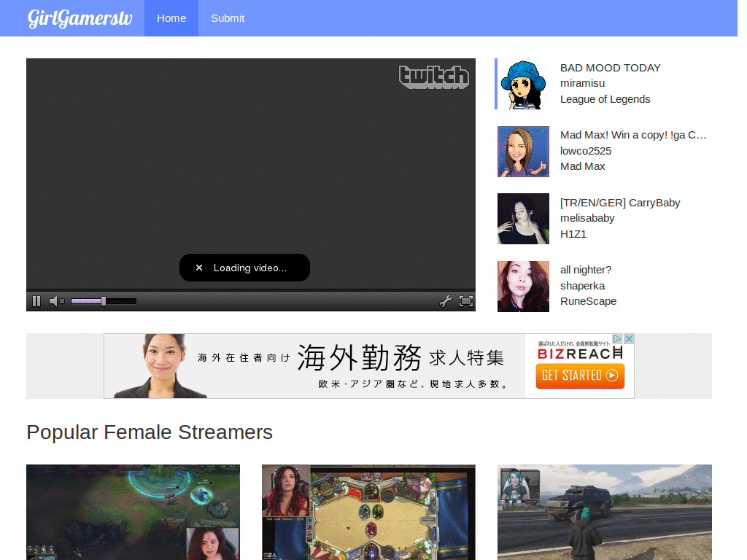The image size is (747, 560).
Task: Open the Twitch logo in the player
Action: (433, 77)
